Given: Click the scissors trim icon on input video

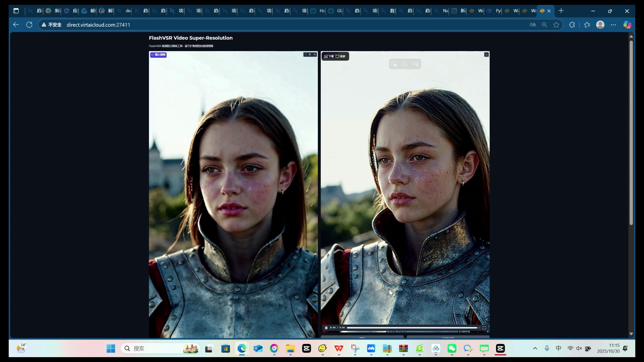Looking at the screenshot, I should 310,54.
